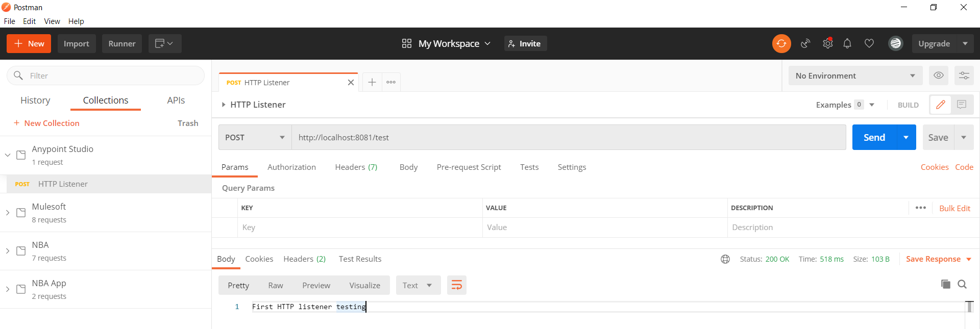Click the Anypoint Studio collection folder icon
Screen dimensions: 980x329
(x=21, y=155)
